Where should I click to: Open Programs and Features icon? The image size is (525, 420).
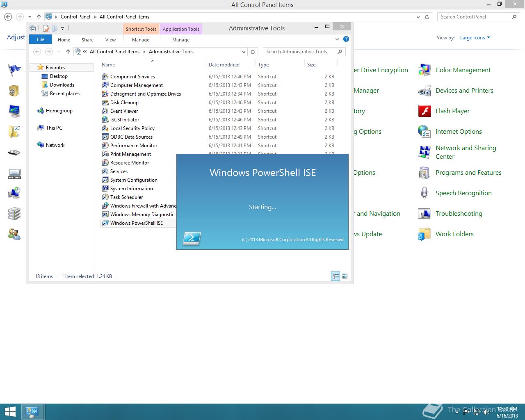[x=424, y=173]
